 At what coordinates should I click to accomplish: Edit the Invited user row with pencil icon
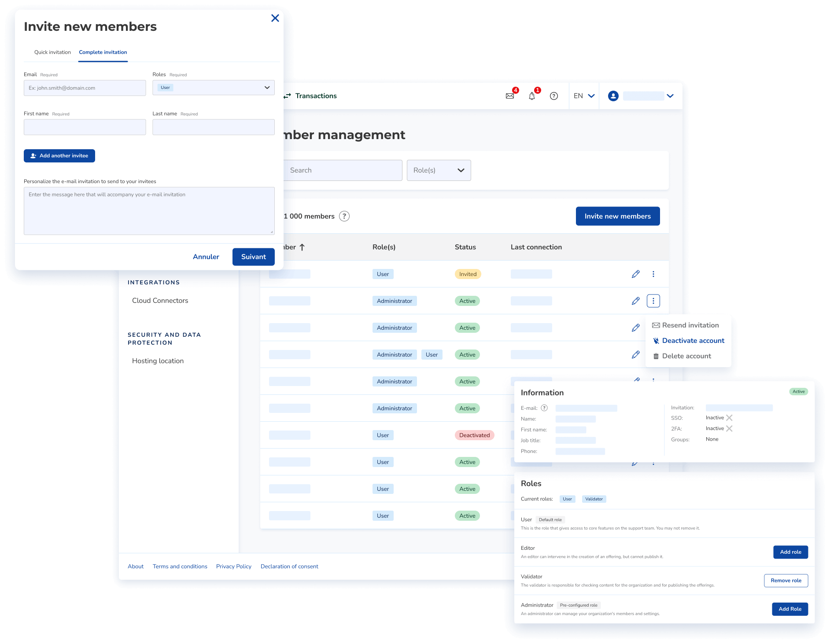pos(636,274)
